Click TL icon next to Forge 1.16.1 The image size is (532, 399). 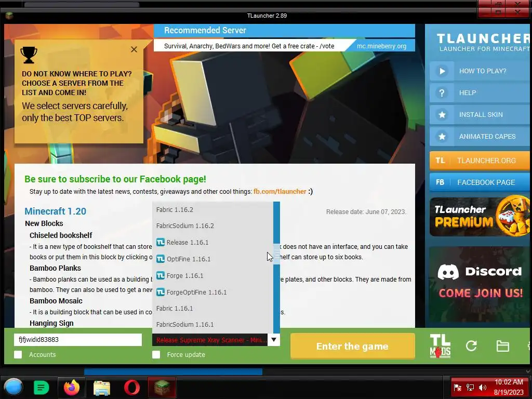[161, 275]
